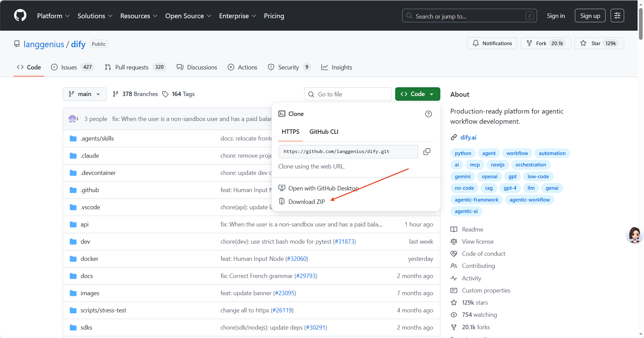
Task: Open the langgenius owner link
Action: click(x=44, y=44)
